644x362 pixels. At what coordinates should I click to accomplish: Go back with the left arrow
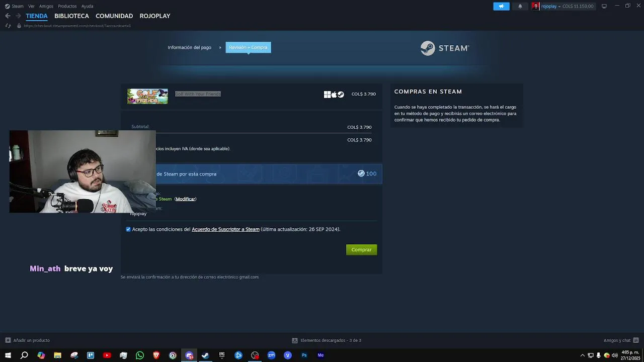(x=8, y=16)
